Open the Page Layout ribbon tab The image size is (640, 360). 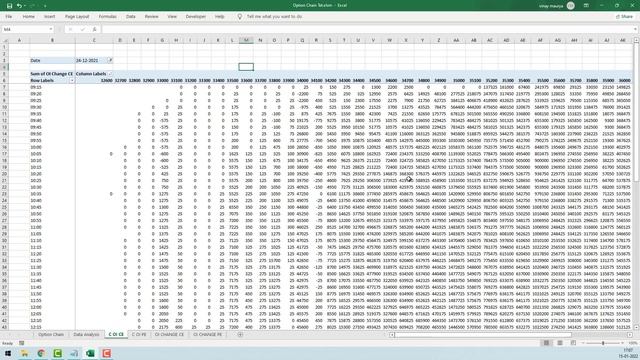77,17
